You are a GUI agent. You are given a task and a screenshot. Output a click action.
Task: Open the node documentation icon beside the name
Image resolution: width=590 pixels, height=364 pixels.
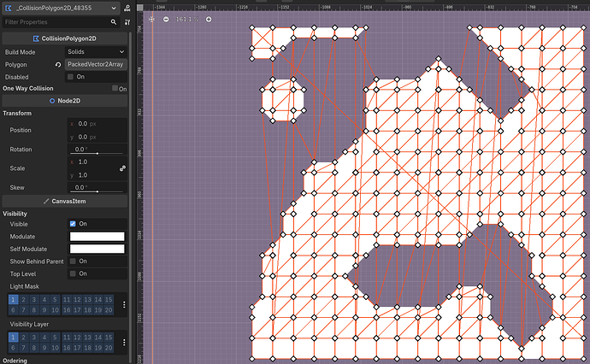(125, 7)
